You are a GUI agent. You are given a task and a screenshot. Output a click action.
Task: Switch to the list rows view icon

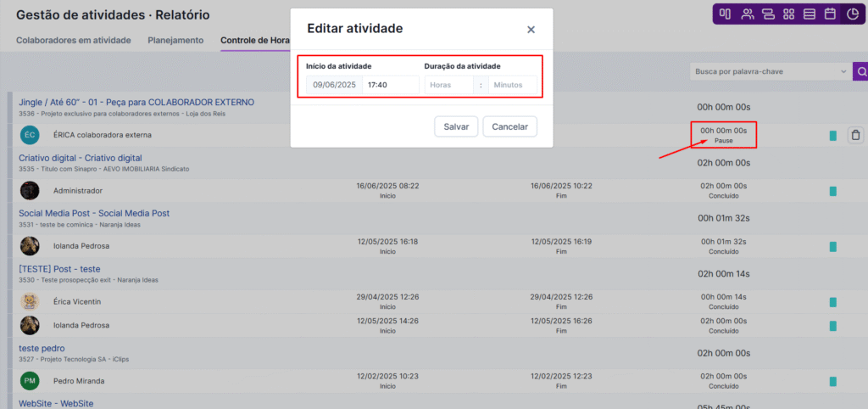(x=810, y=14)
